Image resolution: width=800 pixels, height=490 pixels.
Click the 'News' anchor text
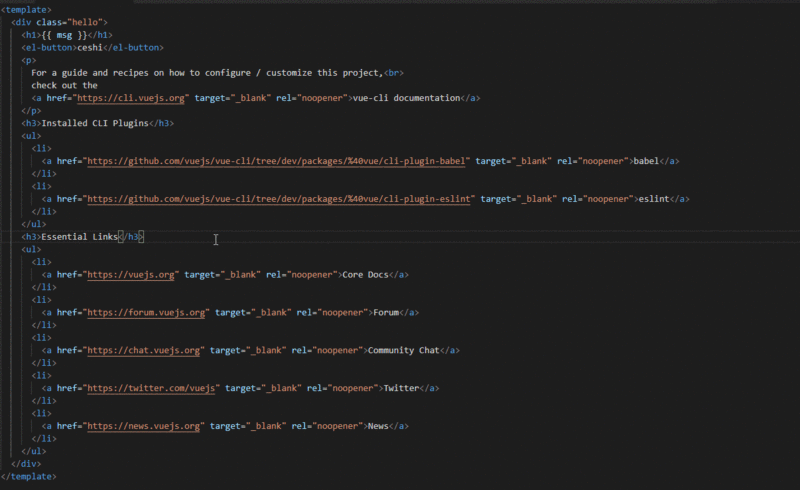coord(378,426)
